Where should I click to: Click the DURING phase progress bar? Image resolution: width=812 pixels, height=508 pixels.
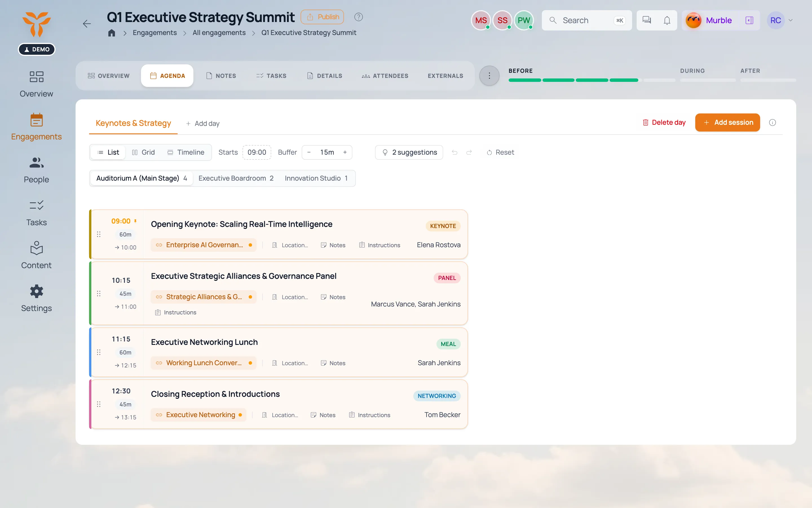(708, 80)
